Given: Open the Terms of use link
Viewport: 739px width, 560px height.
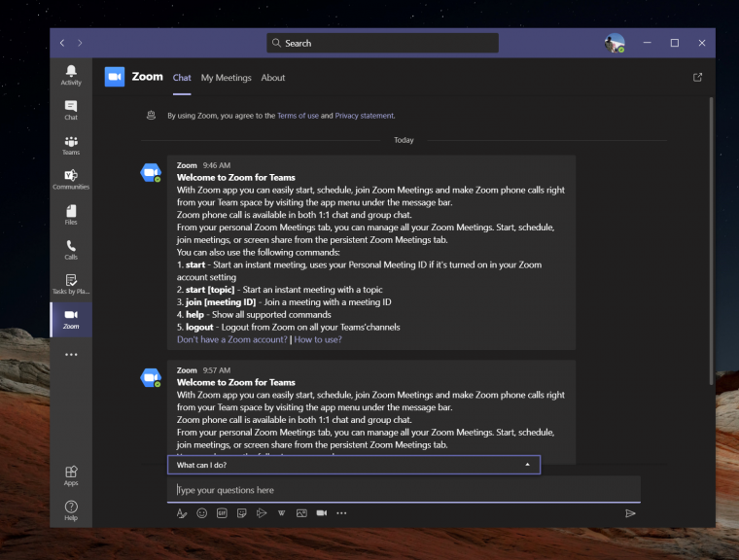Looking at the screenshot, I should 298,116.
